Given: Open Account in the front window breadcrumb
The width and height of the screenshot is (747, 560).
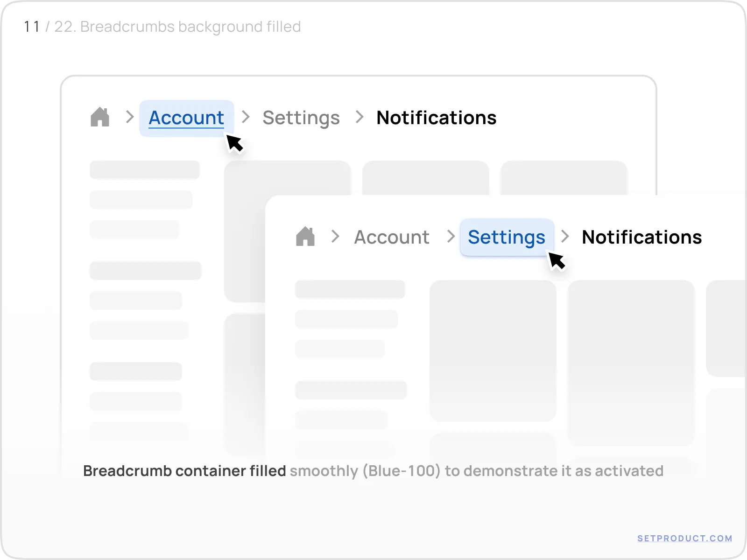Looking at the screenshot, I should pyautogui.click(x=392, y=237).
